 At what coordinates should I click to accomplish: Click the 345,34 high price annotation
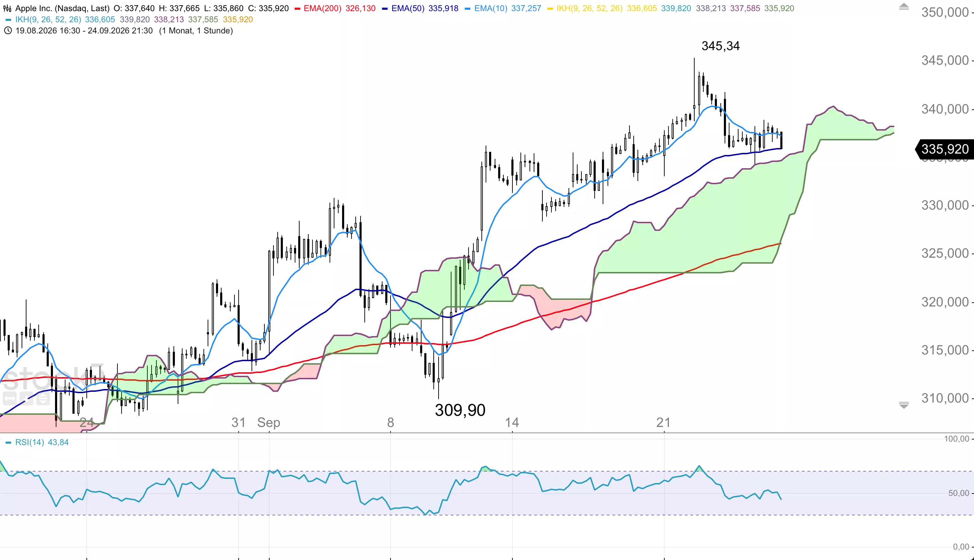coord(720,46)
